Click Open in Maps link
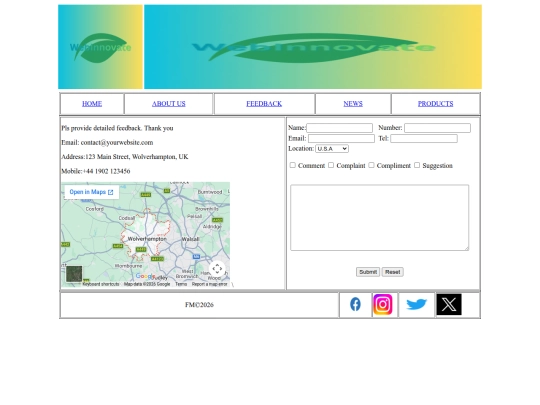The image size is (540, 405). pyautogui.click(x=92, y=192)
